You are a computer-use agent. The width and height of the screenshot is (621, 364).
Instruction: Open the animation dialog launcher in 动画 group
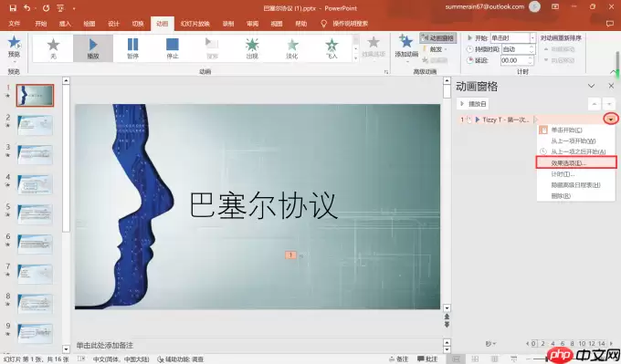click(x=386, y=72)
